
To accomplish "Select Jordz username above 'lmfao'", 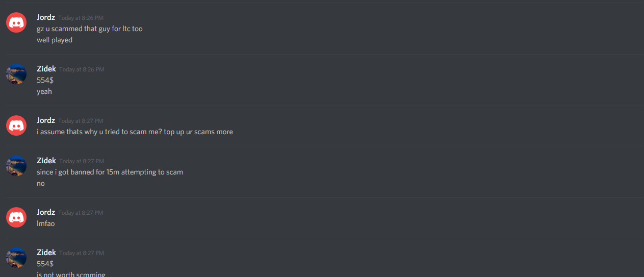I will tap(46, 212).
